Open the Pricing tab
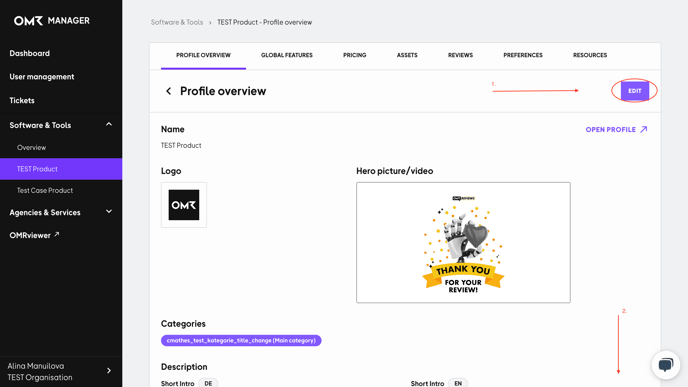Viewport: 688px width, 387px height. tap(355, 55)
